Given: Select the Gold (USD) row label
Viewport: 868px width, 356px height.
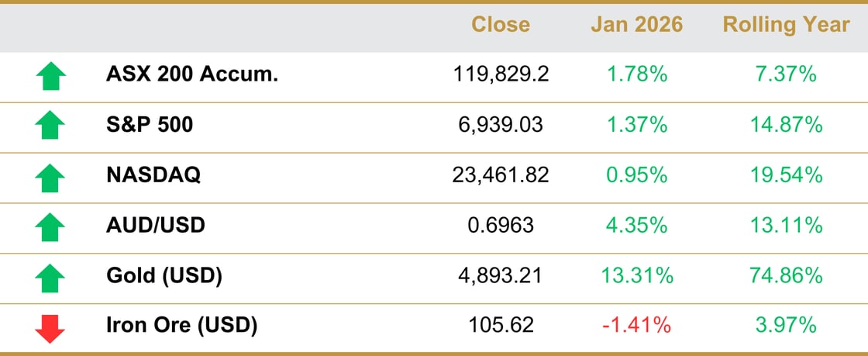Looking at the screenshot, I should coord(164,275).
